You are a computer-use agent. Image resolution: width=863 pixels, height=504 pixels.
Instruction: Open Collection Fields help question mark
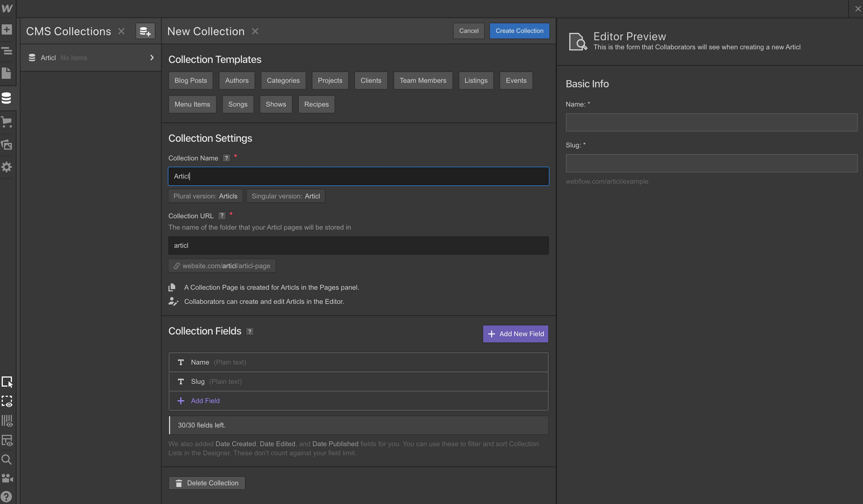click(x=250, y=331)
